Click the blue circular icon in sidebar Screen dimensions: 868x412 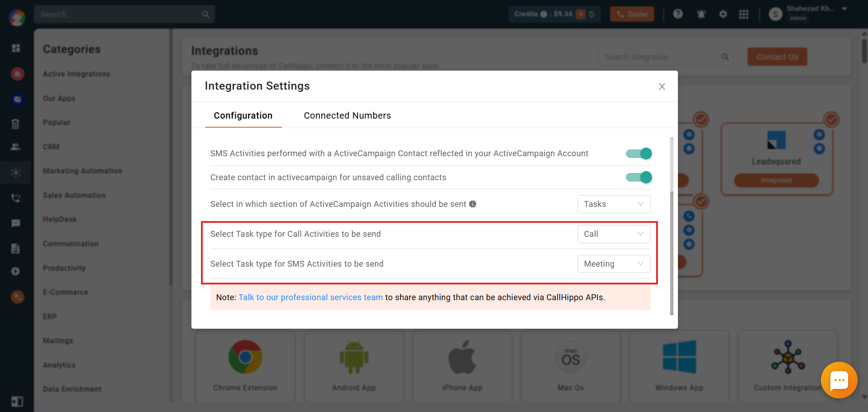(17, 99)
